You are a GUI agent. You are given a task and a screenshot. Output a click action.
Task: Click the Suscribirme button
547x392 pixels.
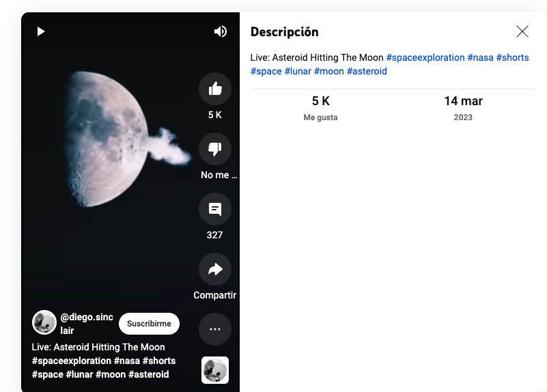(149, 324)
